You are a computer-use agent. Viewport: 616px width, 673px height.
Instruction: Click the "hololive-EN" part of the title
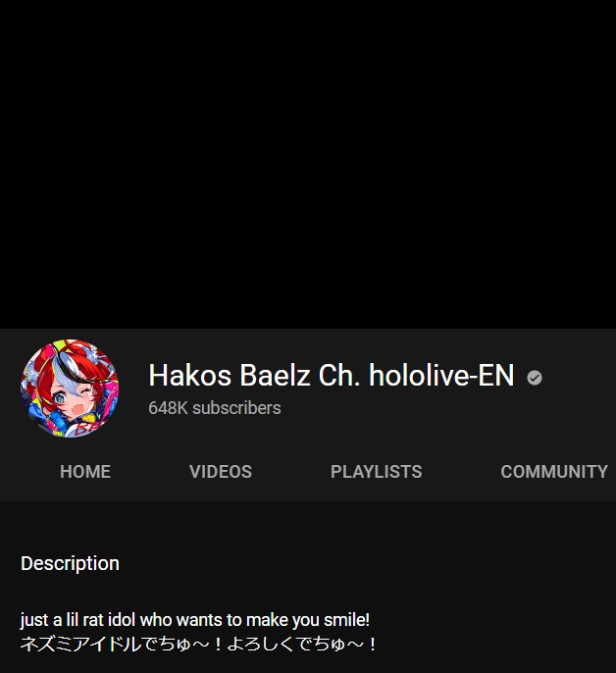(441, 375)
